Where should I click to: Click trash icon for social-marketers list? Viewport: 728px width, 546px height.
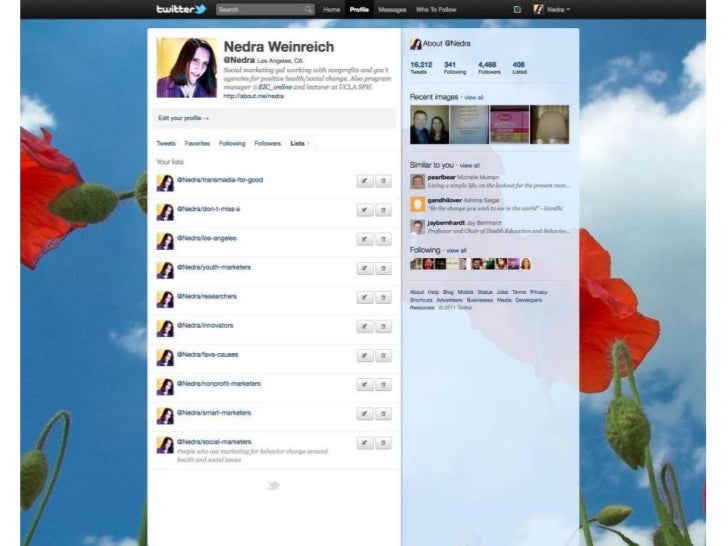383,442
